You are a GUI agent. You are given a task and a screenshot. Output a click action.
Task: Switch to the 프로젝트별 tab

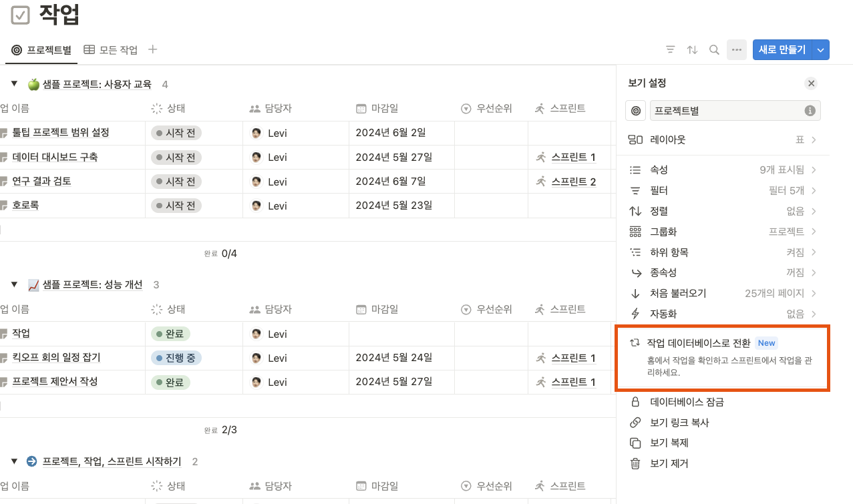coord(41,50)
